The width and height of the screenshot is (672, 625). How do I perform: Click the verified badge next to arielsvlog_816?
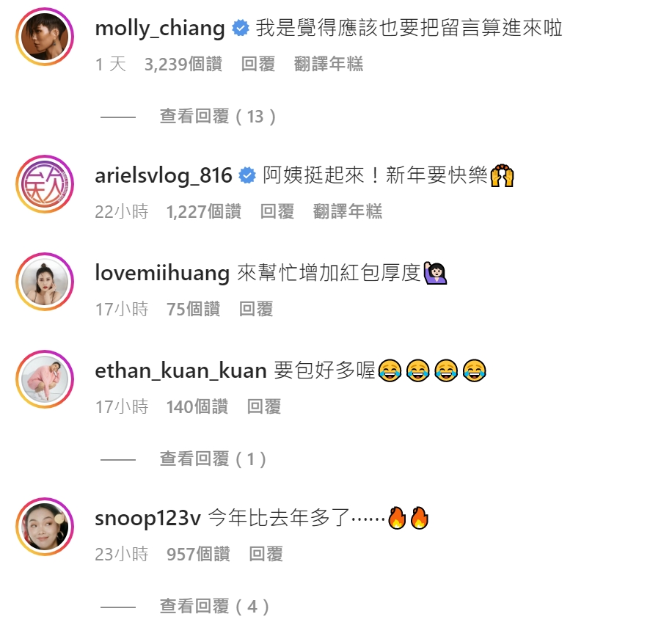[x=247, y=176]
